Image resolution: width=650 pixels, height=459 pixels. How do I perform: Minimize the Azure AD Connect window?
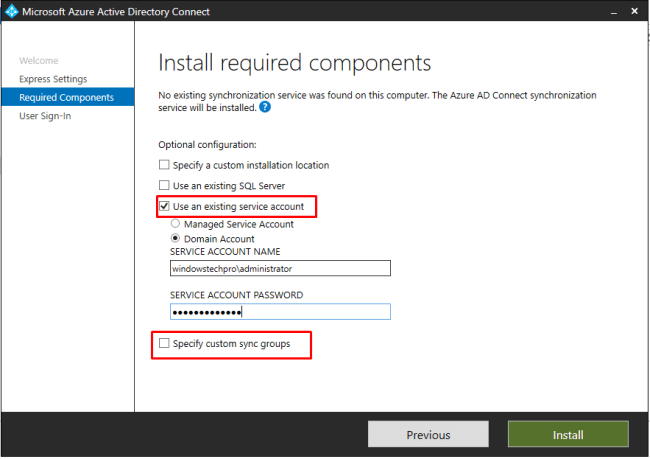pos(614,12)
